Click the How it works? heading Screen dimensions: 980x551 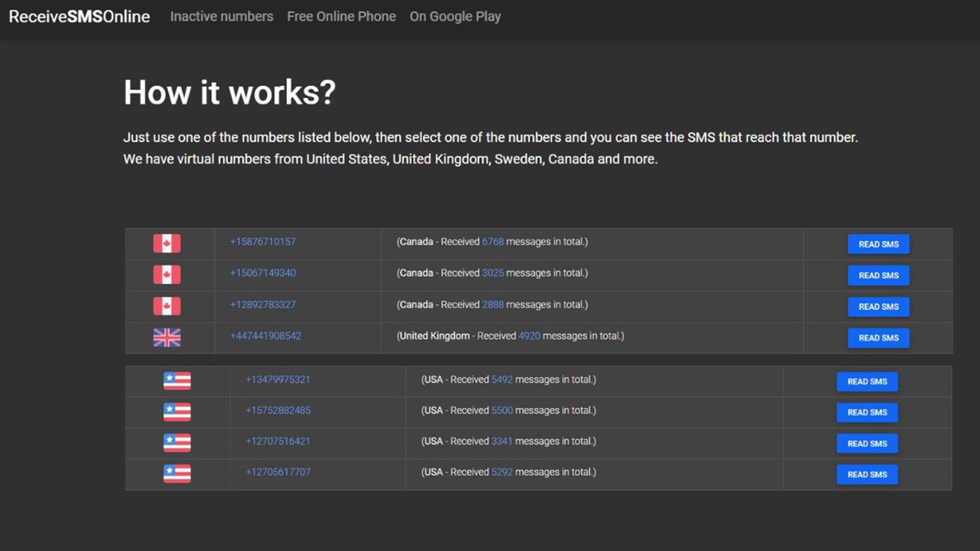point(229,92)
